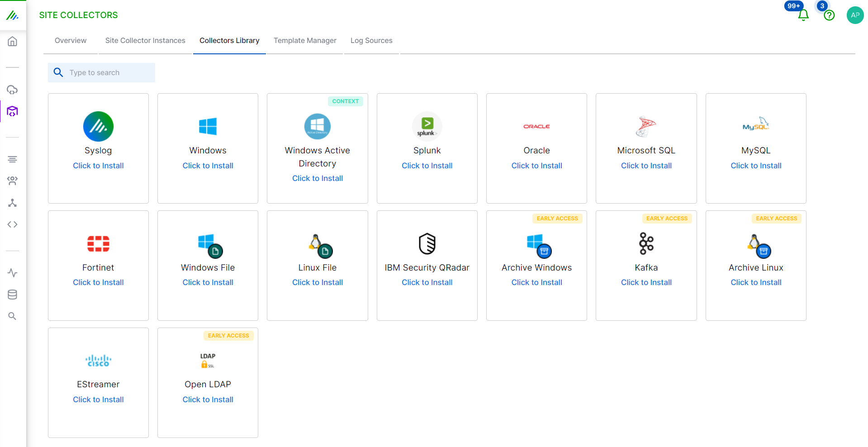Viewport: 868px width, 447px height.
Task: Open the activity pulse icon in the sidebar
Action: (x=13, y=273)
